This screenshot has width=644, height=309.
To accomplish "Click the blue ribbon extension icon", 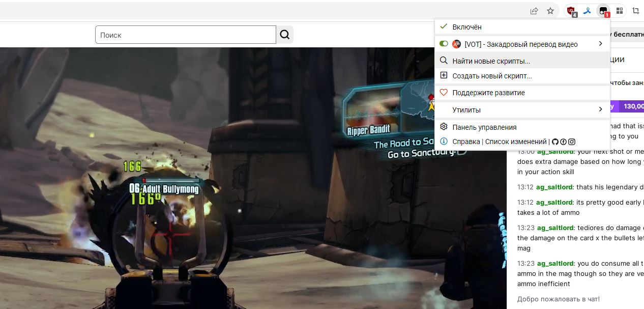I will point(587,11).
